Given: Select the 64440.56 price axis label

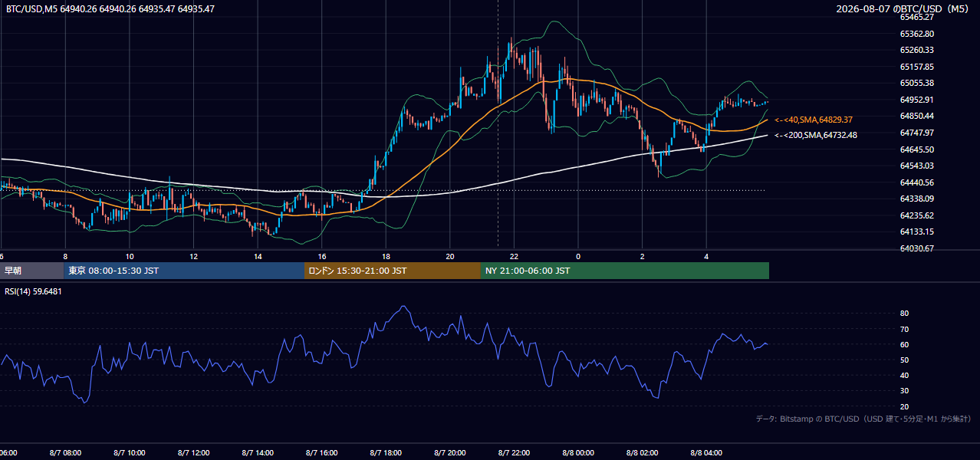Looking at the screenshot, I should [x=916, y=182].
